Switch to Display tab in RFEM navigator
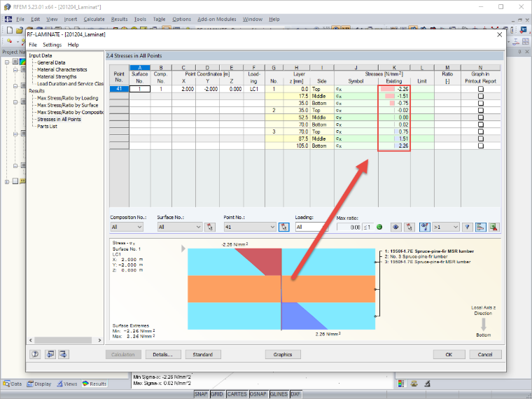The height and width of the screenshot is (399, 532). [x=39, y=384]
